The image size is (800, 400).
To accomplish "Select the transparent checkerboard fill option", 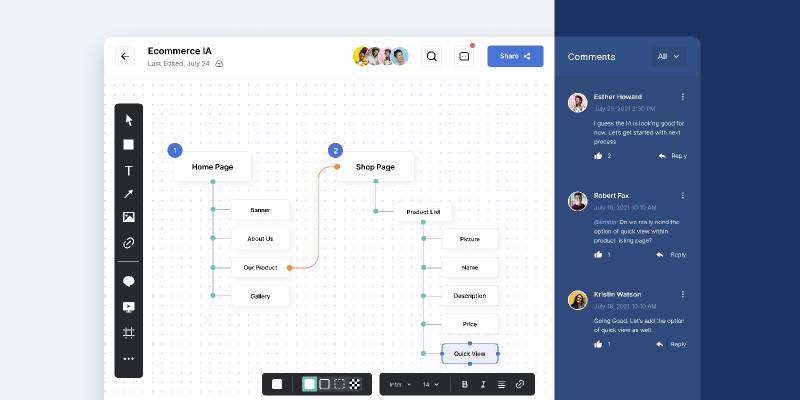I will (x=355, y=384).
